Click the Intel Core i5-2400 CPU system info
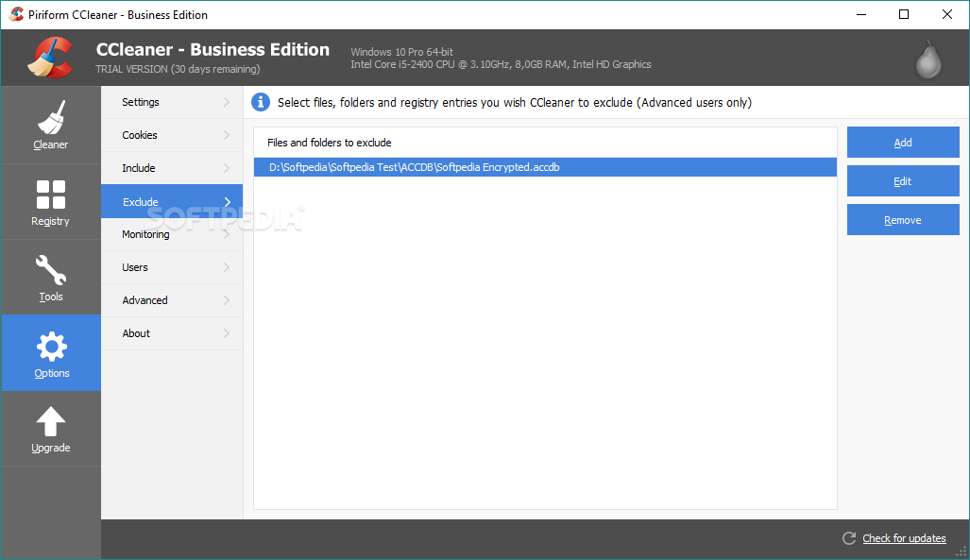The width and height of the screenshot is (970, 560). [501, 64]
